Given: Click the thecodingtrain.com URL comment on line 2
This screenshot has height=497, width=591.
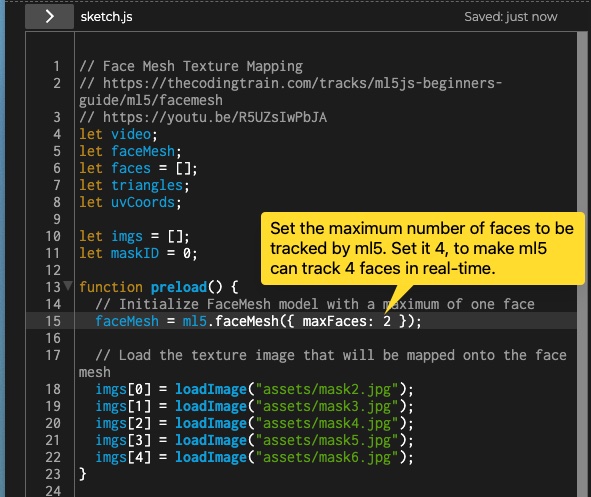Looking at the screenshot, I should [x=291, y=92].
